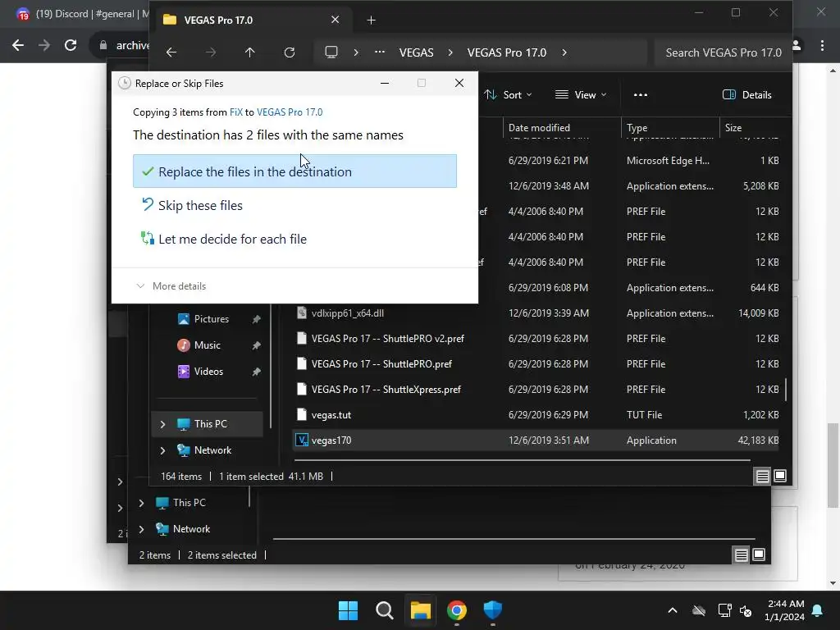This screenshot has height=630, width=840.
Task: Select This PC in front window sidebar
Action: click(208, 424)
